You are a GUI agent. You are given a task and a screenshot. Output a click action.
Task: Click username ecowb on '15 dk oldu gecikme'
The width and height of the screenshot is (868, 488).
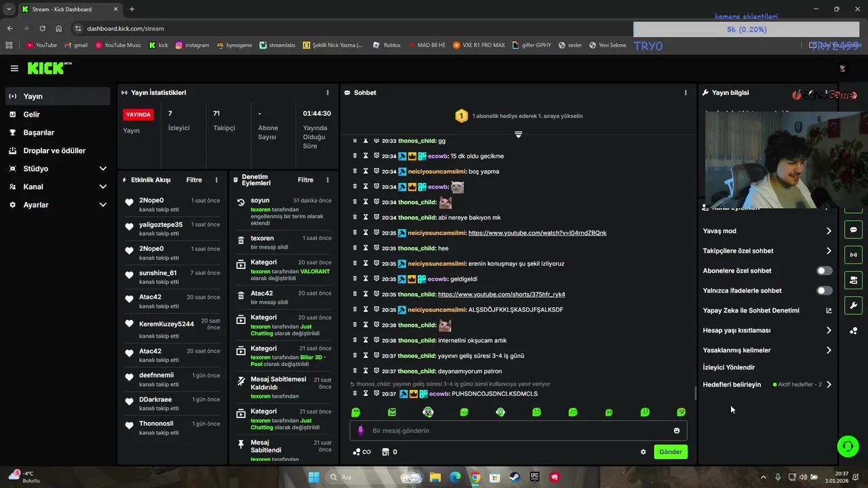(x=437, y=157)
